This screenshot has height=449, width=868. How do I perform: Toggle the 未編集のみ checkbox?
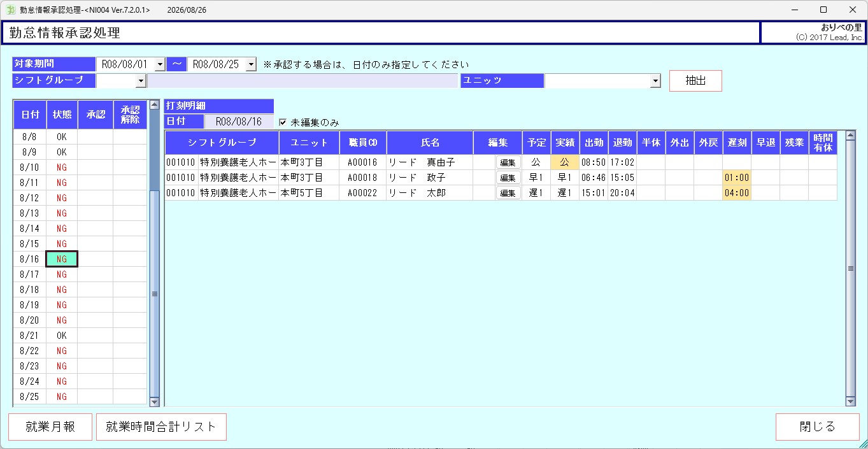pyautogui.click(x=283, y=122)
